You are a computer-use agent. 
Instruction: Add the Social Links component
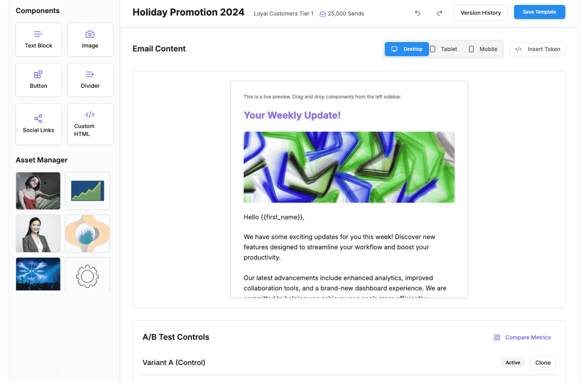(39, 124)
